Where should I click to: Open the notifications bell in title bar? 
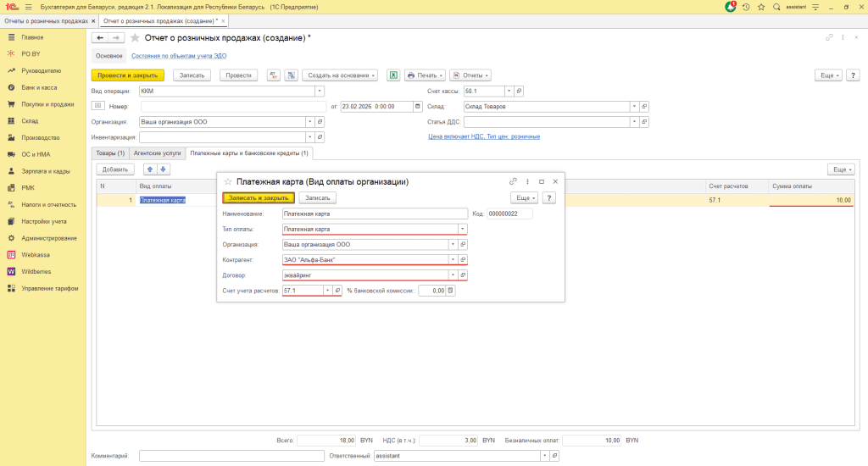click(731, 7)
